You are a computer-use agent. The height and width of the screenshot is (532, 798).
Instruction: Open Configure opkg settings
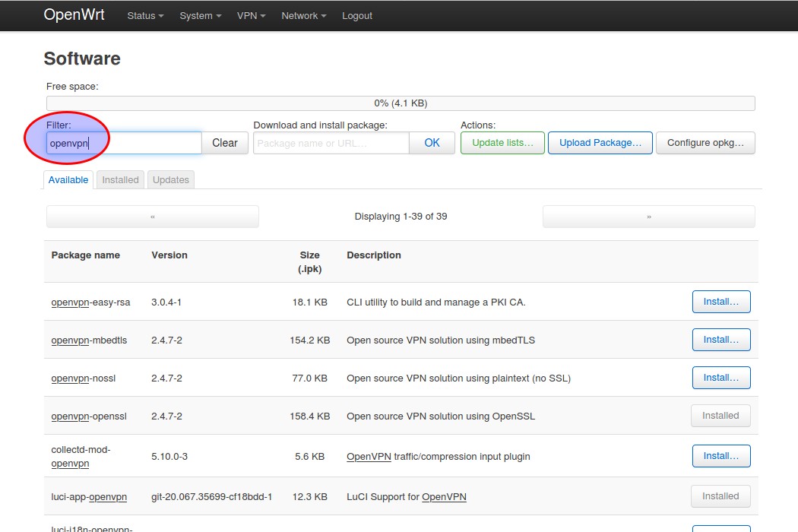pos(705,143)
